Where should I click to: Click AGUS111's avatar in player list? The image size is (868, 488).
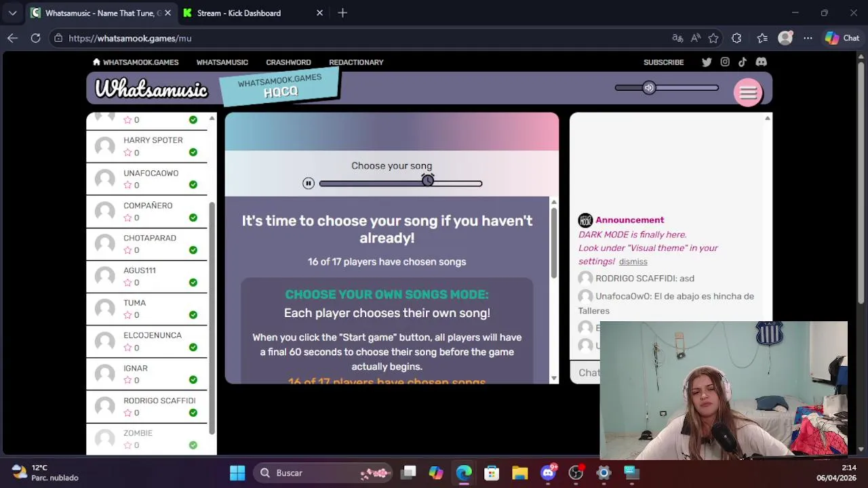[x=104, y=277]
